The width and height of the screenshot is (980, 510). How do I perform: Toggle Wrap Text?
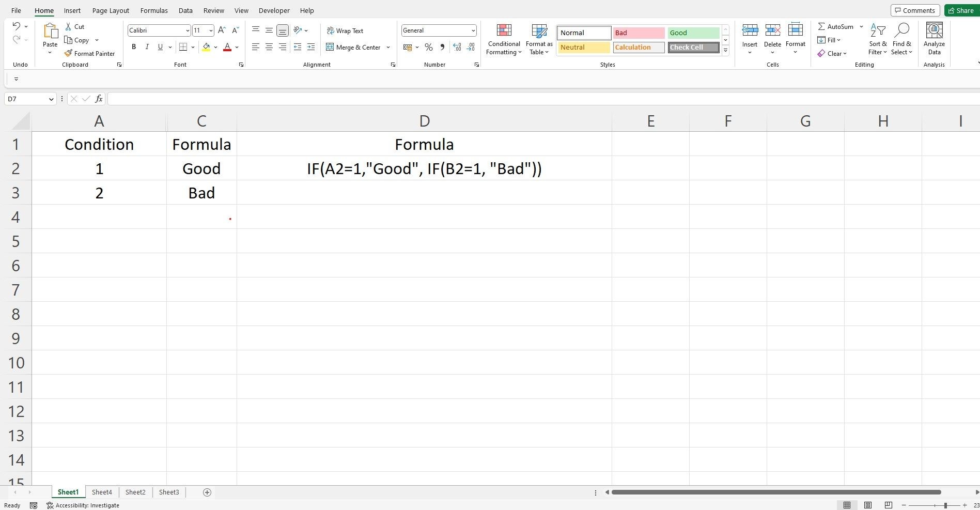(345, 30)
